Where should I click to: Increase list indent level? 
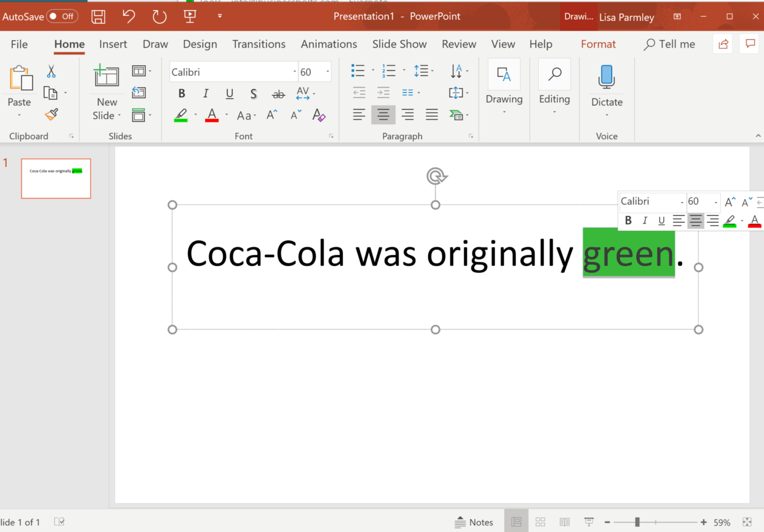(384, 93)
